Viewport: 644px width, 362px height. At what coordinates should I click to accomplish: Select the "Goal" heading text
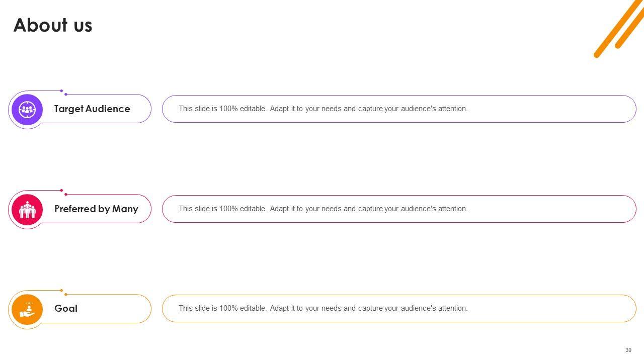coord(66,308)
